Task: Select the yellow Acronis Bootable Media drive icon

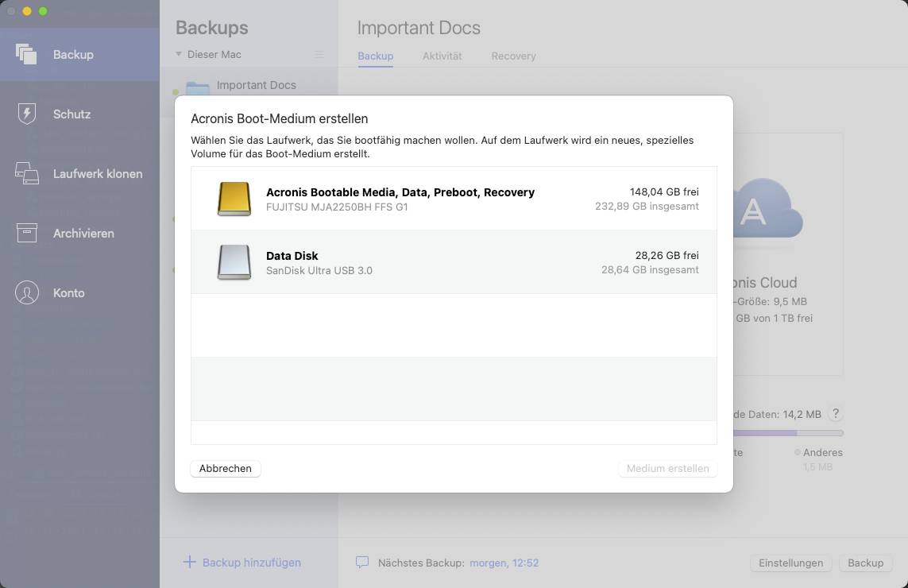Action: pyautogui.click(x=234, y=199)
